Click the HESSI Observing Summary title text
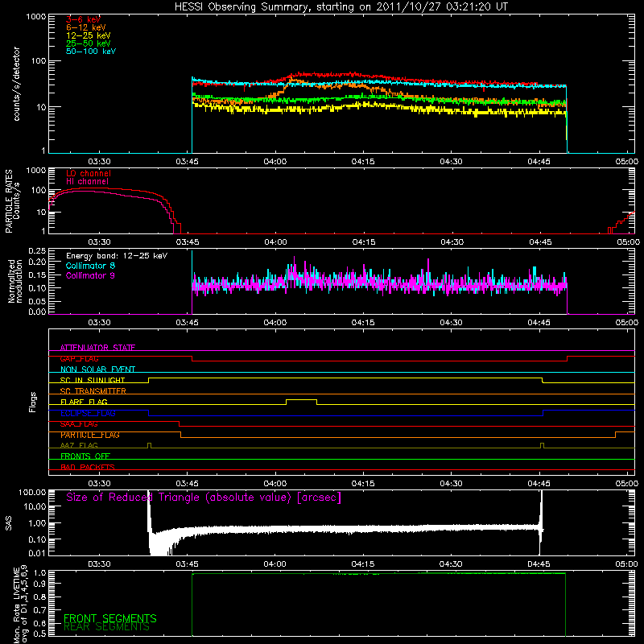This screenshot has width=644, height=644. (341, 7)
